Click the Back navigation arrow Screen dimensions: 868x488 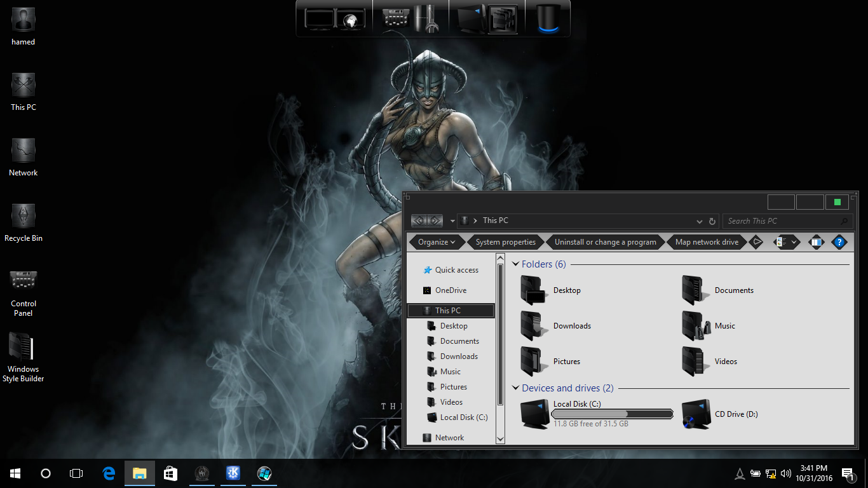(x=419, y=221)
